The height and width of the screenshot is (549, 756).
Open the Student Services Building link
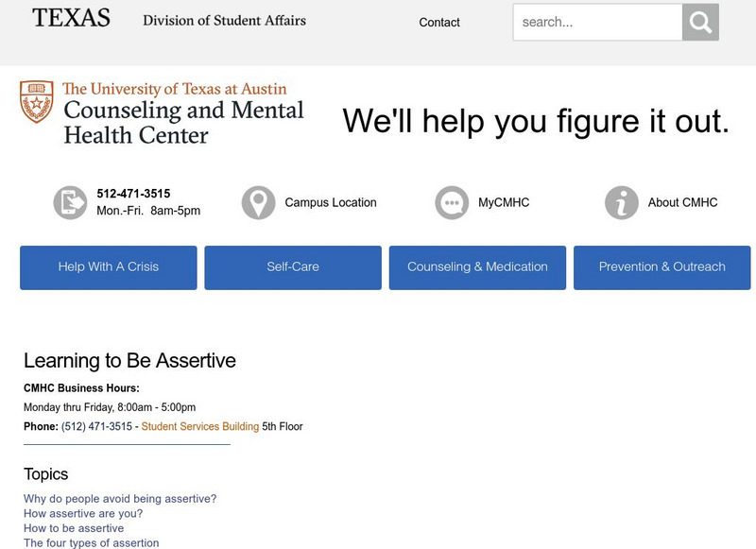(200, 426)
